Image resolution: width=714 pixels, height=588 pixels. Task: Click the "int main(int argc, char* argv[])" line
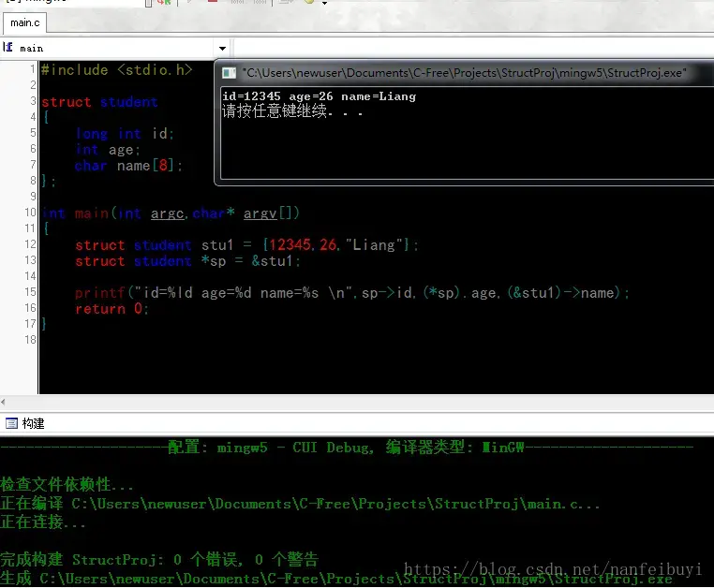(x=171, y=213)
